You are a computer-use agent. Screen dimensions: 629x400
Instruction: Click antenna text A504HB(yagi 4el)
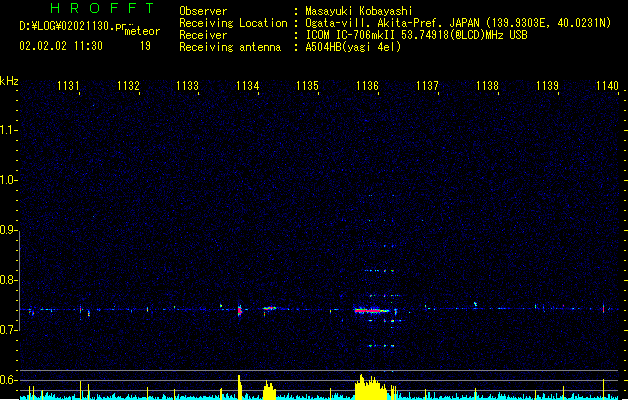coord(353,47)
